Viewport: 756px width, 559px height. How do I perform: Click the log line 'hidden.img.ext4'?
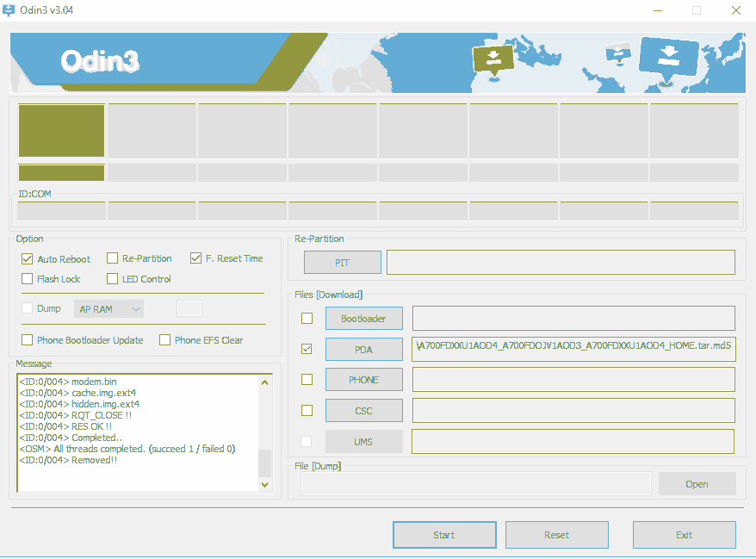79,404
